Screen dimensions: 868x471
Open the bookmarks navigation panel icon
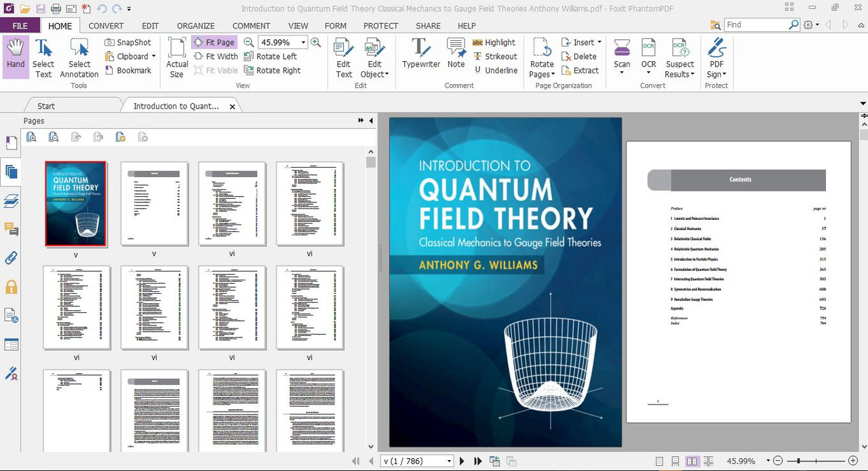click(x=11, y=143)
